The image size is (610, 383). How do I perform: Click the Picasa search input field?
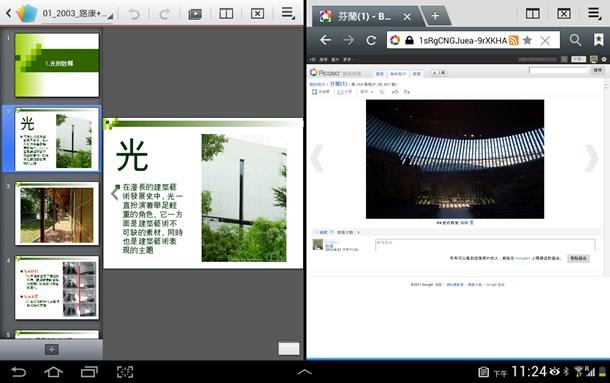[x=558, y=70]
